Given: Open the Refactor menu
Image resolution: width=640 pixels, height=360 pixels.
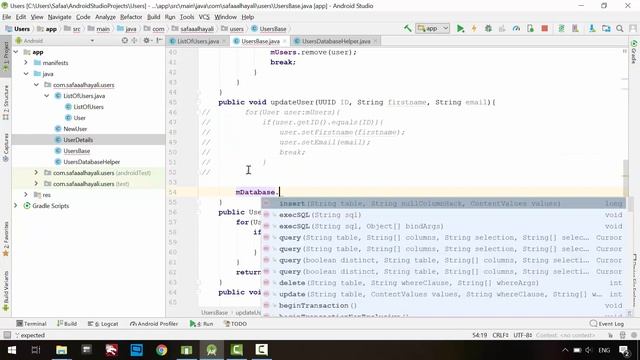Looking at the screenshot, I should coord(131,17).
